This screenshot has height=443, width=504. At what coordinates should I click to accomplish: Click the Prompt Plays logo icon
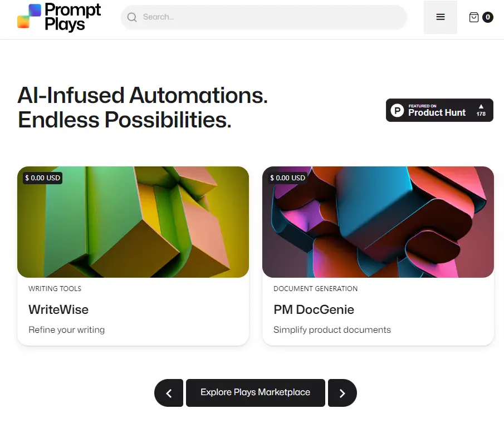coord(28,17)
